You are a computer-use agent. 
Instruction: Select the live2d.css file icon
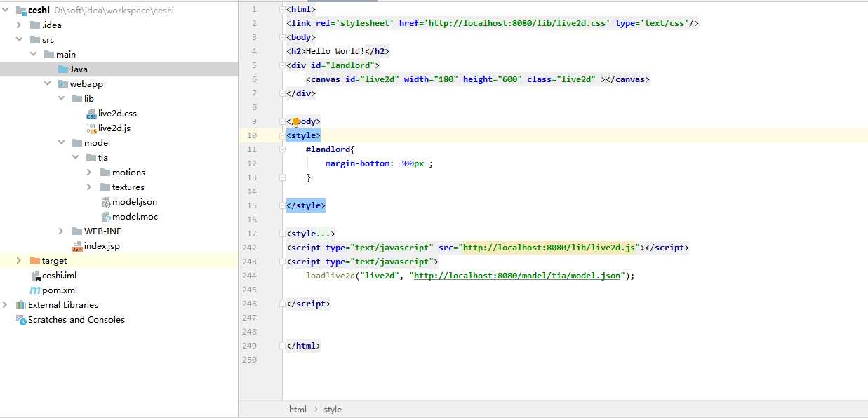click(x=91, y=114)
